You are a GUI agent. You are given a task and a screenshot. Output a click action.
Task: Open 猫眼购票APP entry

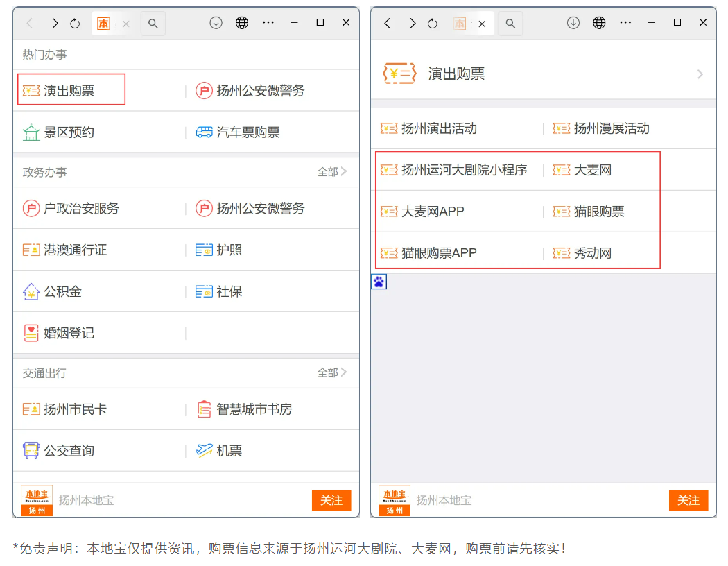[x=428, y=253]
